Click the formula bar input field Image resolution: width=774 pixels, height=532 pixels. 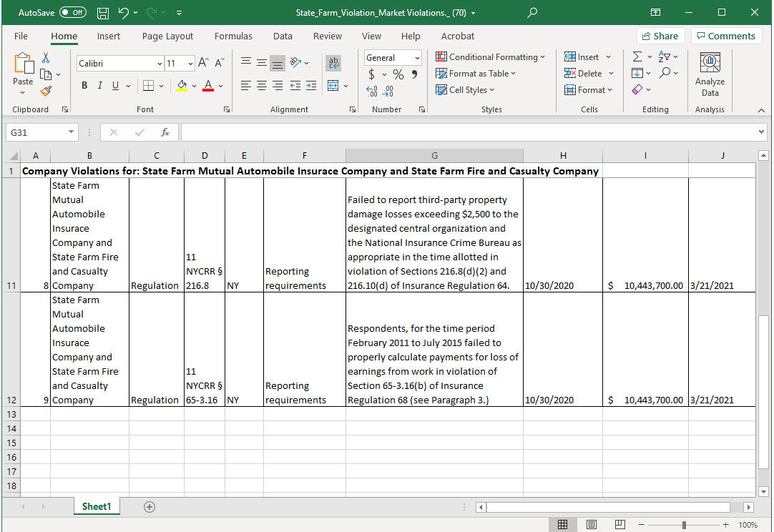point(469,132)
